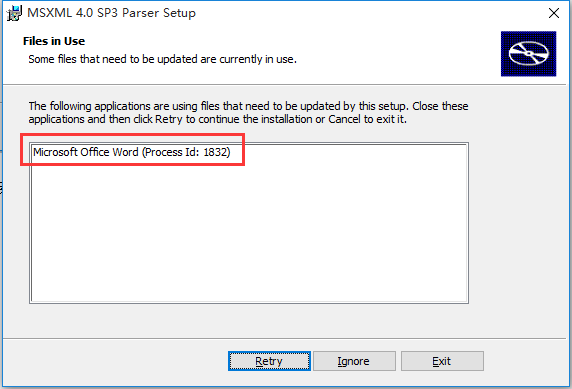Screen dimensions: 572x389
Task: Select Microsoft Office Word entry in the list
Action: coord(132,152)
